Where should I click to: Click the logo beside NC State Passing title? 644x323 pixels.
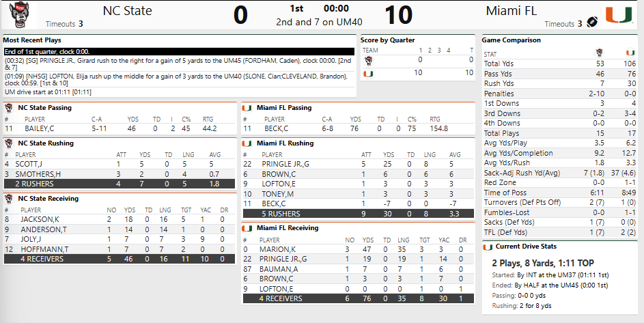click(9, 108)
